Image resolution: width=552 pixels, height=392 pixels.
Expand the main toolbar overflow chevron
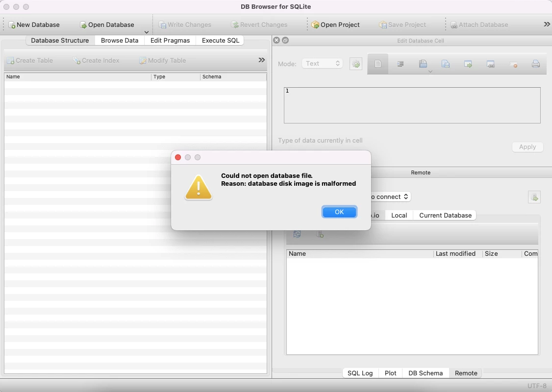547,24
